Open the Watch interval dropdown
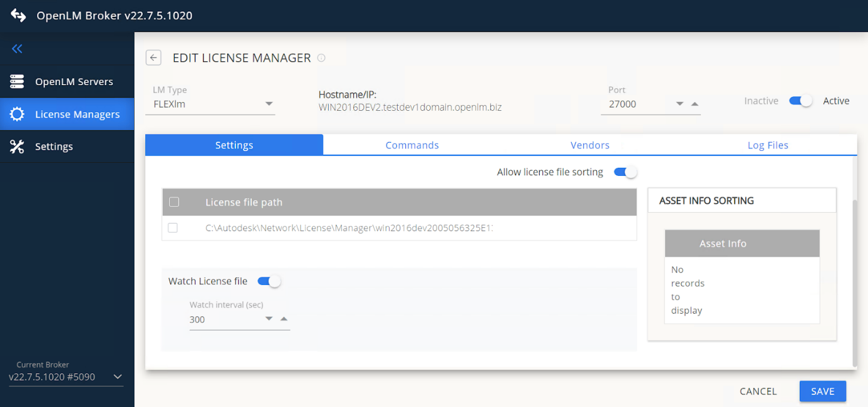This screenshot has height=407, width=868. (x=269, y=319)
